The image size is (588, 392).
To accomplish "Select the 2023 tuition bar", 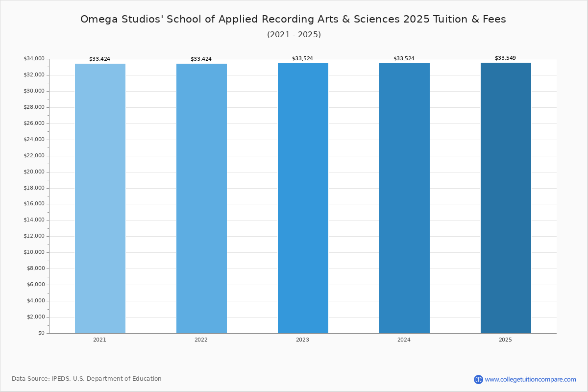I will point(303,198).
